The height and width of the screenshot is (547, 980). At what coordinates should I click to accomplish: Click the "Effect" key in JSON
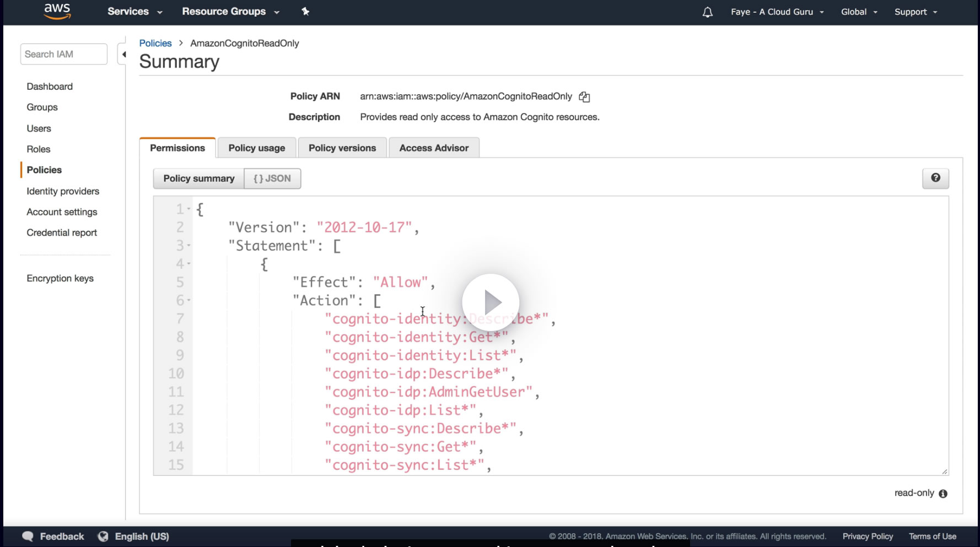[x=324, y=282]
